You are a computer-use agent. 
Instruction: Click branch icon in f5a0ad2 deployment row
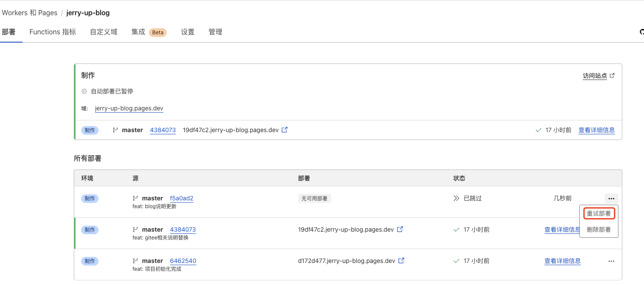[135, 198]
